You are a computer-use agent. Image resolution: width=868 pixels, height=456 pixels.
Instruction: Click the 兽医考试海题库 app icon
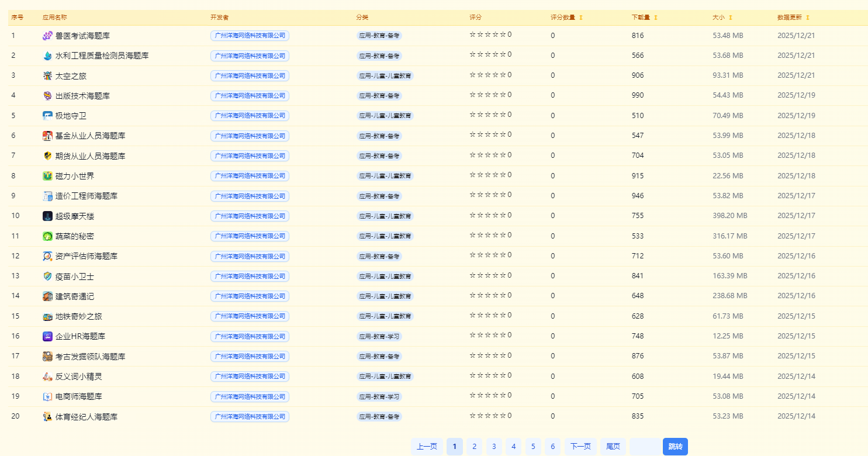[47, 36]
